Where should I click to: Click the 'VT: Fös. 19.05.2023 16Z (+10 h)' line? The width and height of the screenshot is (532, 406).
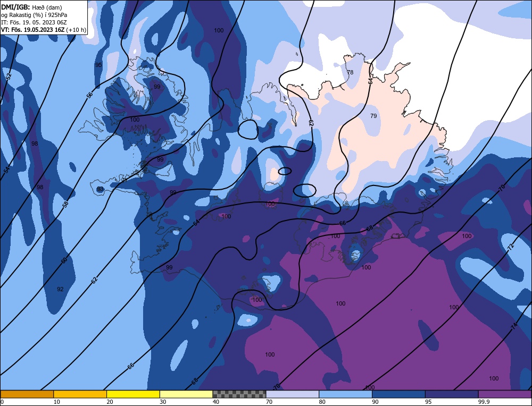click(44, 30)
